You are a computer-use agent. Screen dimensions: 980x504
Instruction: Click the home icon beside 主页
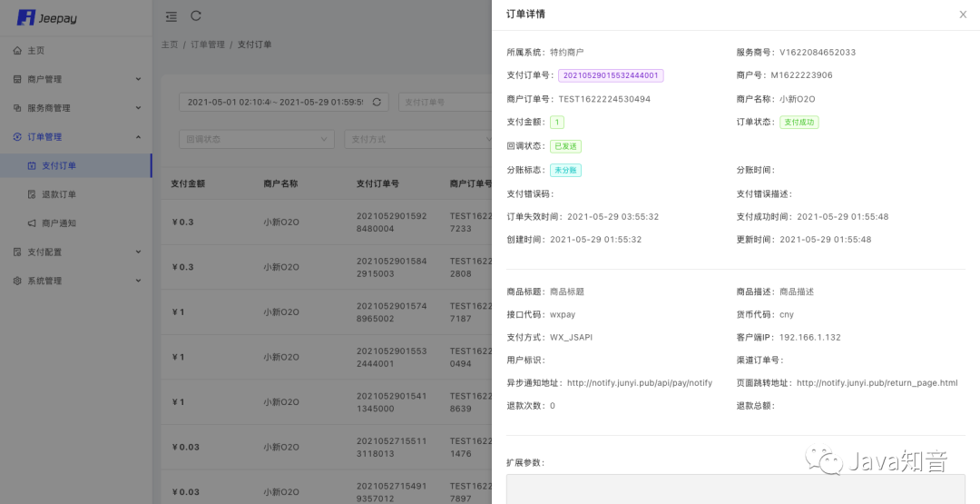click(17, 51)
